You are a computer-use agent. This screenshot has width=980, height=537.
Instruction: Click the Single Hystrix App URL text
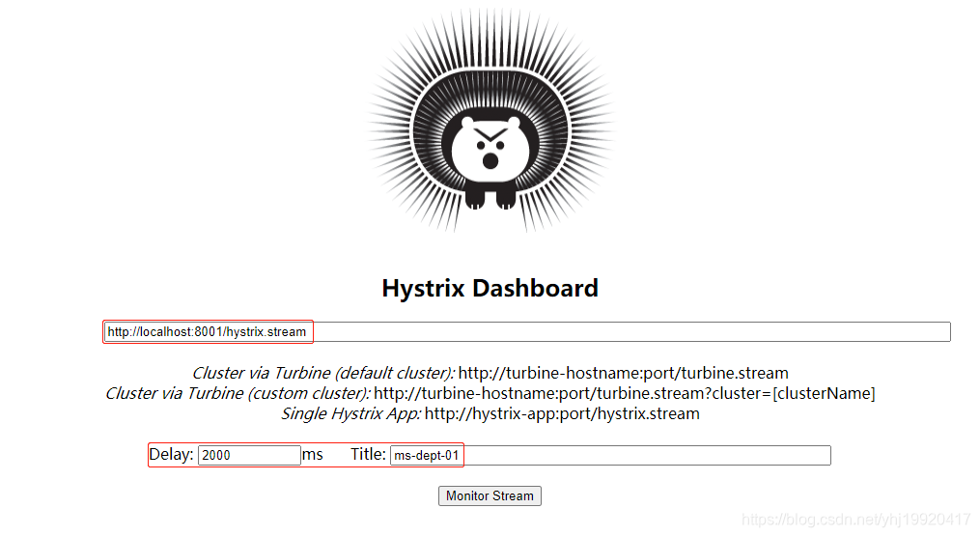coord(562,413)
